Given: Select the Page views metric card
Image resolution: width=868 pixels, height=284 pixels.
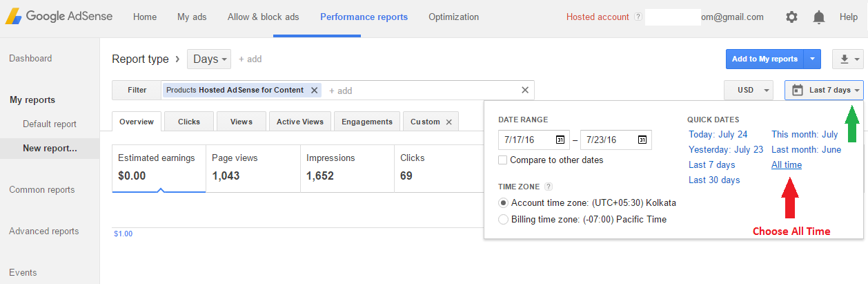Looking at the screenshot, I should click(253, 168).
